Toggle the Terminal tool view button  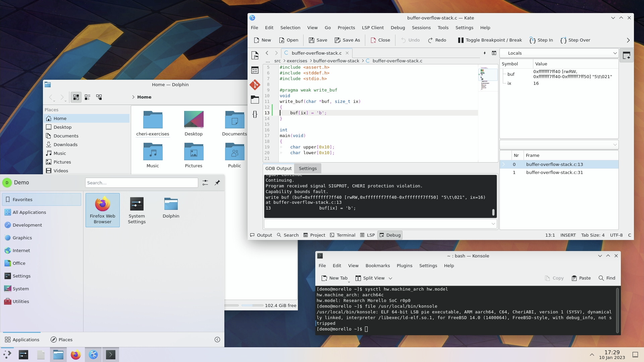pos(342,235)
